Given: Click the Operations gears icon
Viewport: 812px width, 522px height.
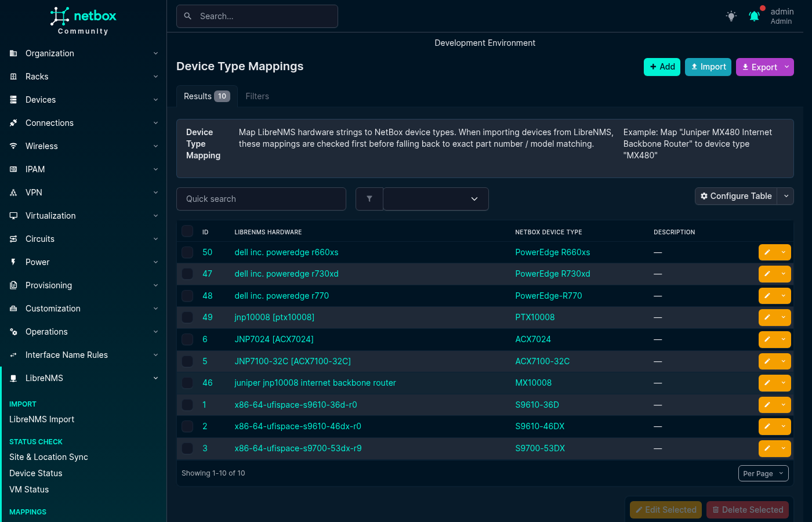Looking at the screenshot, I should (x=13, y=332).
